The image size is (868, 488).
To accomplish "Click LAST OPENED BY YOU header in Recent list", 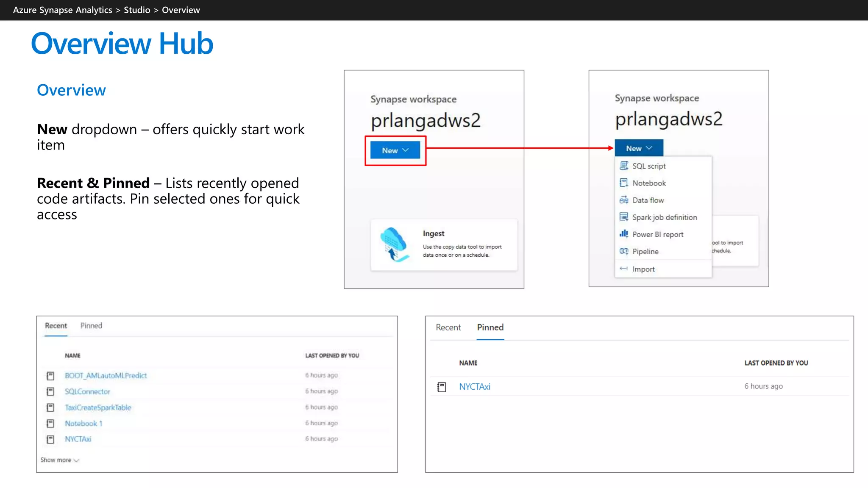I will point(332,356).
